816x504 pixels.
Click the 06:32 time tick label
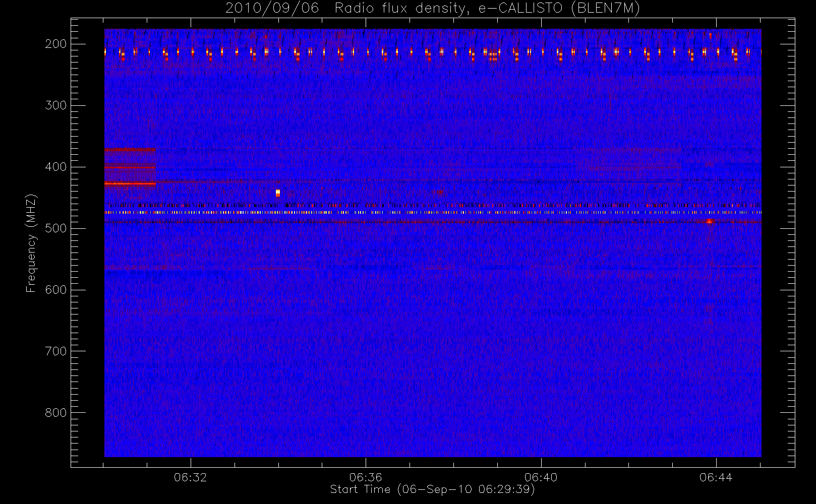(x=191, y=477)
